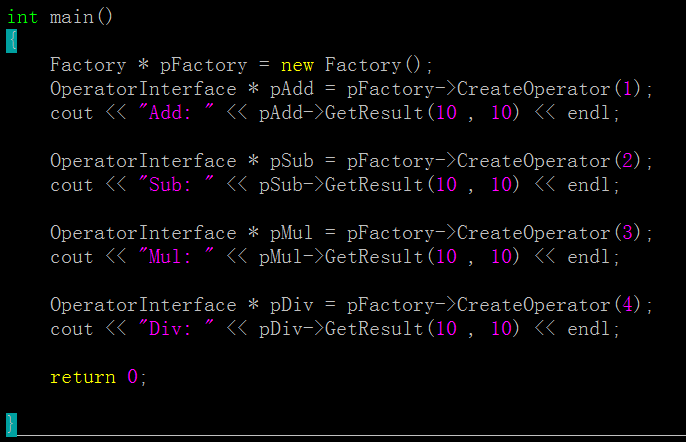The height and width of the screenshot is (442, 686).
Task: Click 'GetResult' on the pDiv line
Action: (374, 328)
